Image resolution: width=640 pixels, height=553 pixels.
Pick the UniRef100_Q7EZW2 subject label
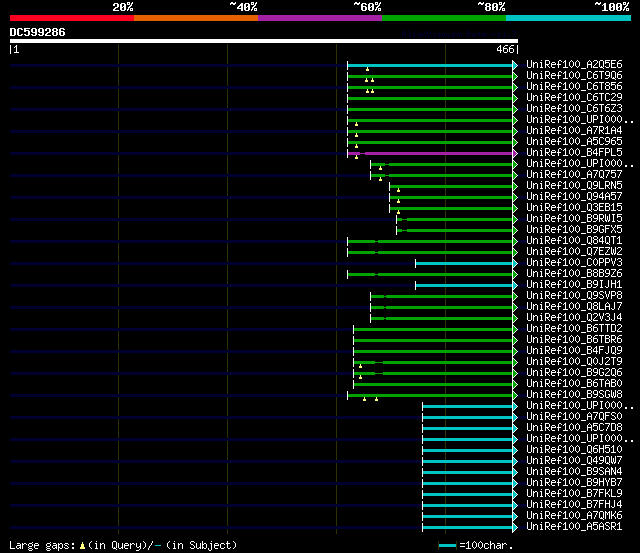[x=574, y=252]
